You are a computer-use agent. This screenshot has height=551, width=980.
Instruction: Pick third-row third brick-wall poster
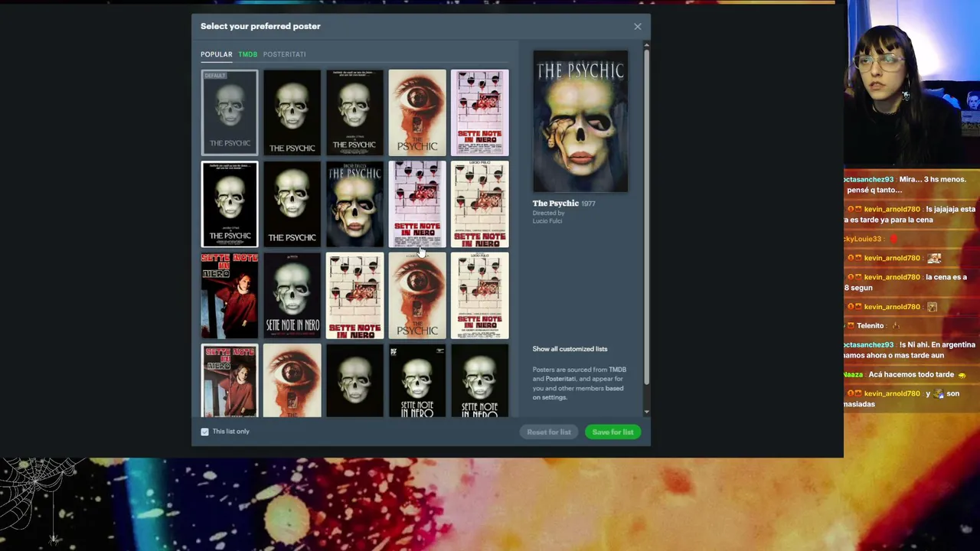coord(354,295)
